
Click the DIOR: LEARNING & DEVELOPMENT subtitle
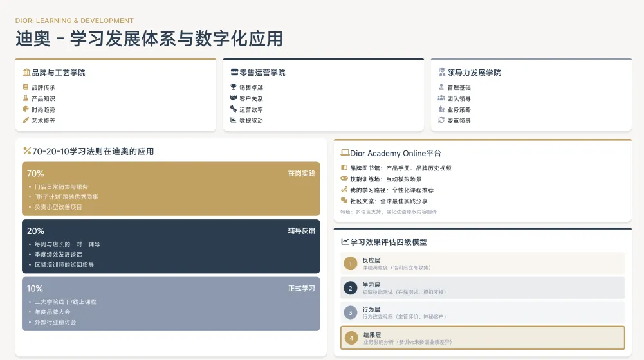(75, 21)
